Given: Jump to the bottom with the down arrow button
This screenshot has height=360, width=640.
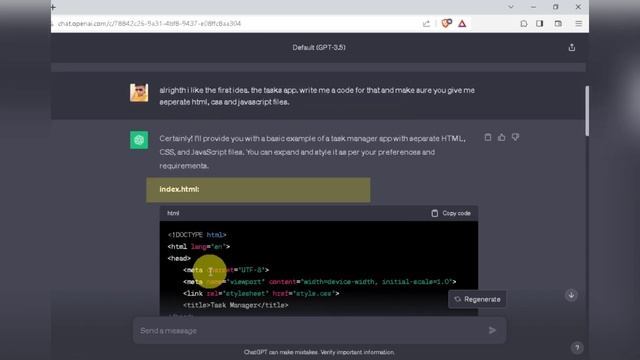Looking at the screenshot, I should [571, 295].
